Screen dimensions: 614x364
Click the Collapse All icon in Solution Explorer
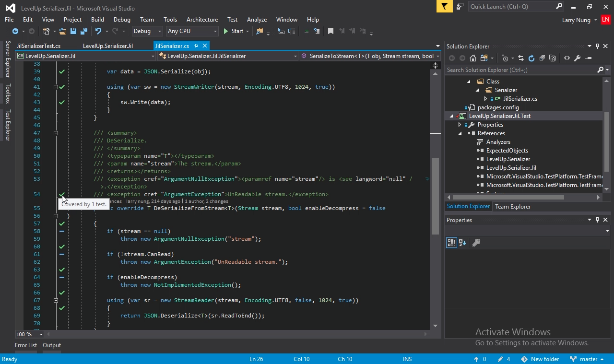click(x=542, y=58)
